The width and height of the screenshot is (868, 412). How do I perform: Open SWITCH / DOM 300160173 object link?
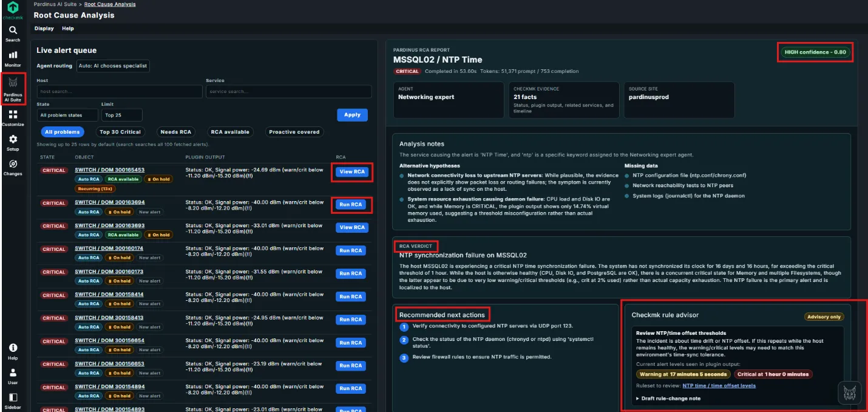tap(109, 272)
